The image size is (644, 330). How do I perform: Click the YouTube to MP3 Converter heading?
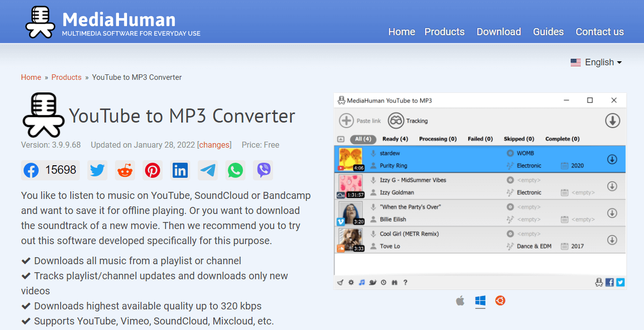pos(182,116)
